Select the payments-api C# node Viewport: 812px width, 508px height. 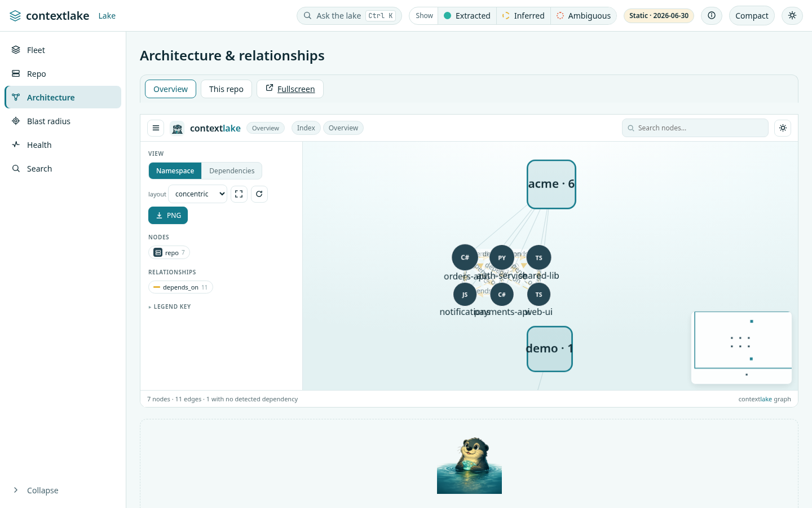(x=502, y=294)
